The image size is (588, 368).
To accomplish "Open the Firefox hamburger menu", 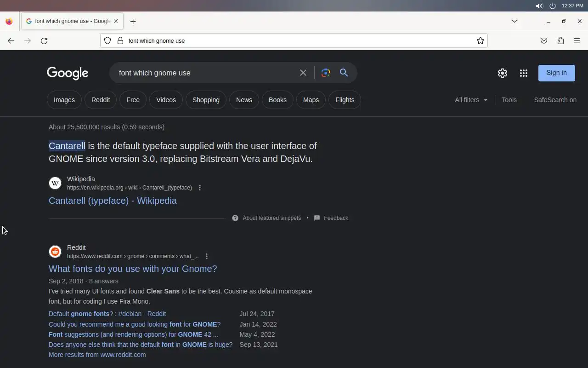I will 577,40.
